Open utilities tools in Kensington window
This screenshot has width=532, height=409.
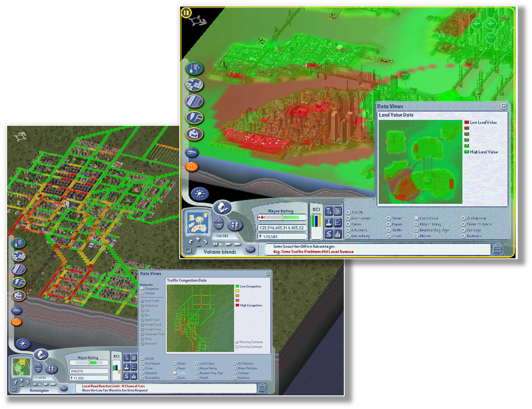pyautogui.click(x=19, y=282)
